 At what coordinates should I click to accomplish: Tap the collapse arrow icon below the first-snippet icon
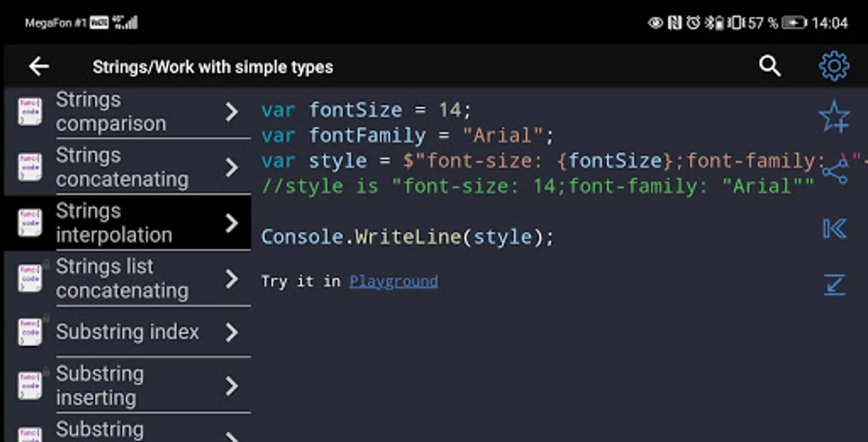coord(835,284)
